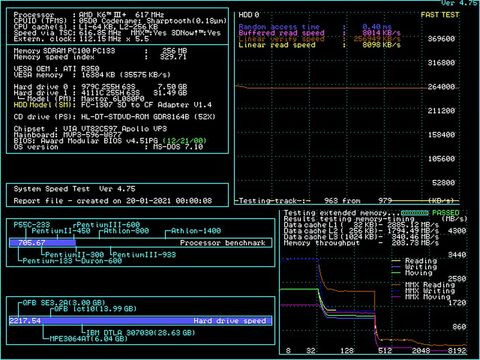Click the FAST TEST label in HDD panel
This screenshot has width=480, height=360.
[x=440, y=15]
